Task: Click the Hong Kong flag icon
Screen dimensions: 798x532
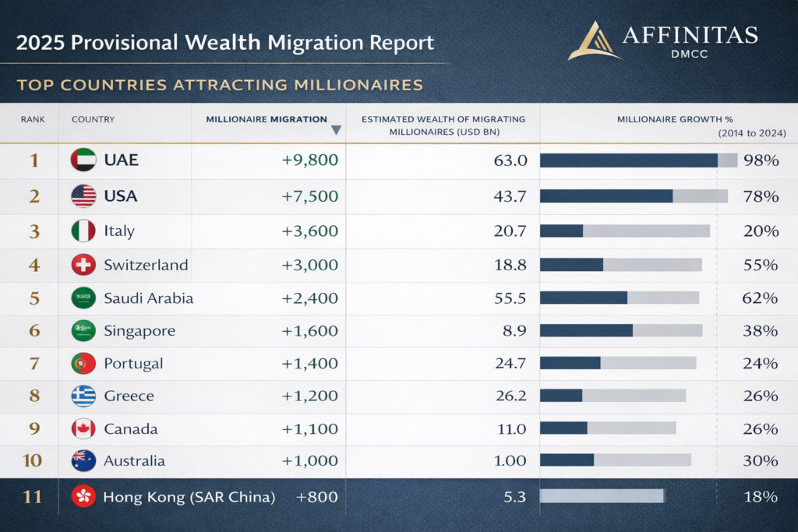Action: click(x=83, y=496)
